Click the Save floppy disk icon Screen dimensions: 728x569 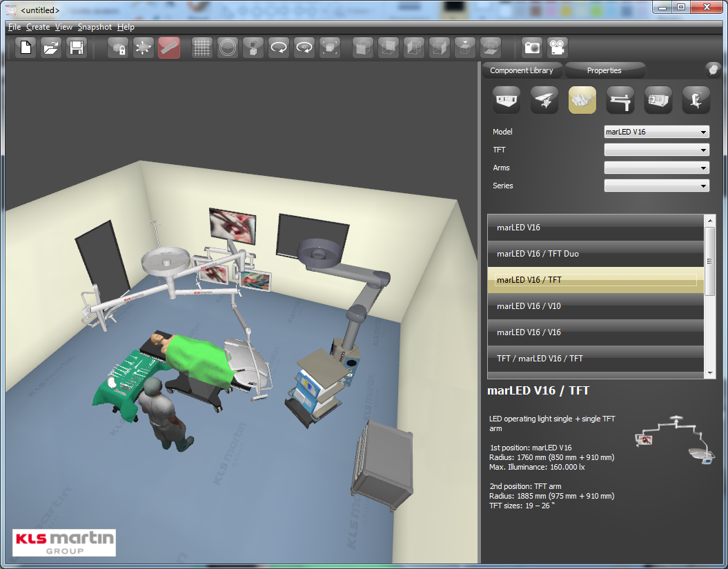pos(77,48)
